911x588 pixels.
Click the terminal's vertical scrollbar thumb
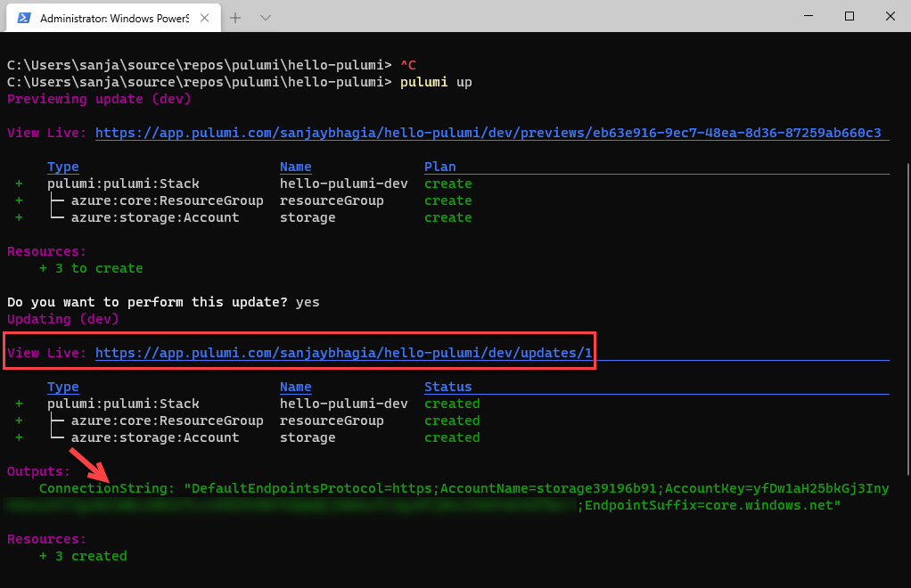click(x=908, y=319)
